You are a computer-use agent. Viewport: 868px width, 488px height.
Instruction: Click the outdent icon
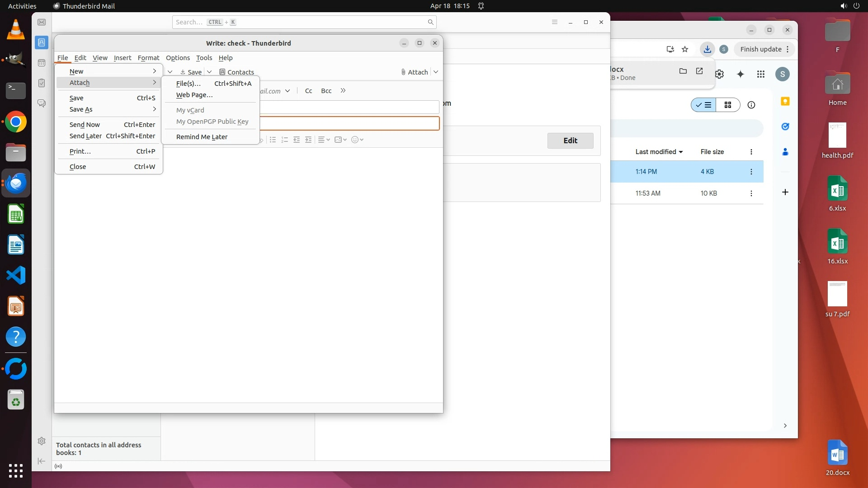297,140
